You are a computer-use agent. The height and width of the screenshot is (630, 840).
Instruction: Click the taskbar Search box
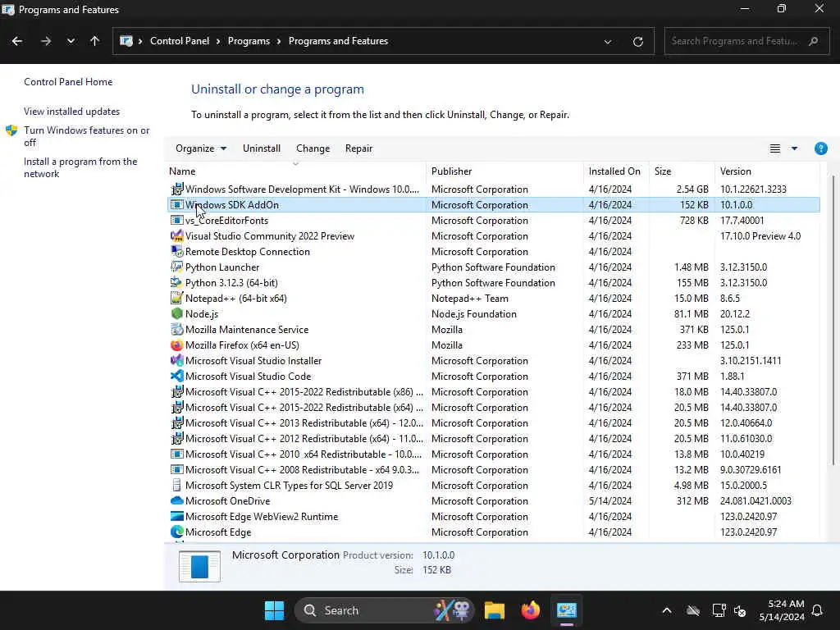384,610
